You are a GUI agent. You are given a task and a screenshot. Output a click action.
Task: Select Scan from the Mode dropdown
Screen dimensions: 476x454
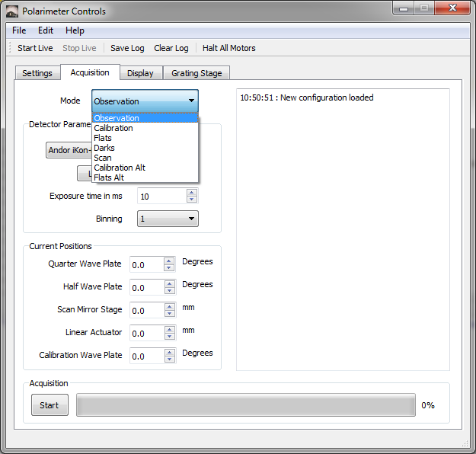pos(103,158)
